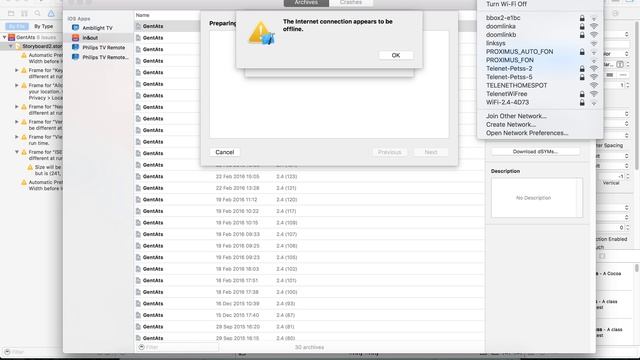Select the archive with version 2.4 (93)
640x360 pixels.
pos(309,304)
